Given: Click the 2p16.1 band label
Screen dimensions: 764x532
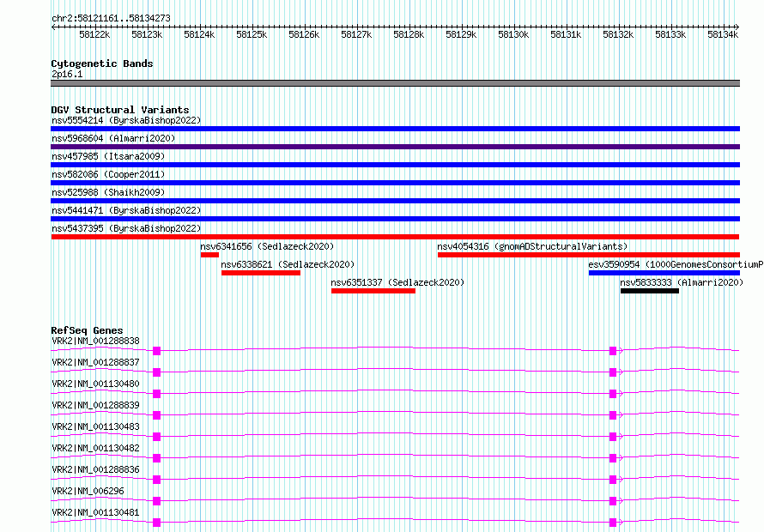Looking at the screenshot, I should [x=67, y=74].
